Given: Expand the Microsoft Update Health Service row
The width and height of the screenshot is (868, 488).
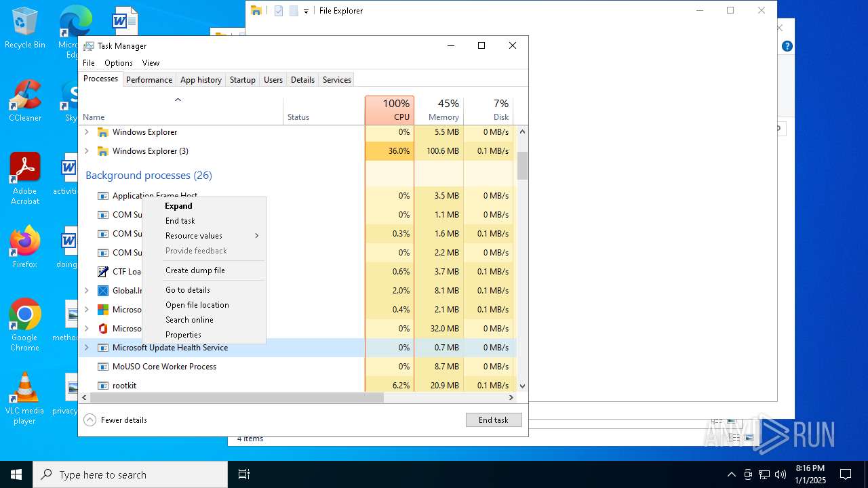Looking at the screenshot, I should 86,348.
